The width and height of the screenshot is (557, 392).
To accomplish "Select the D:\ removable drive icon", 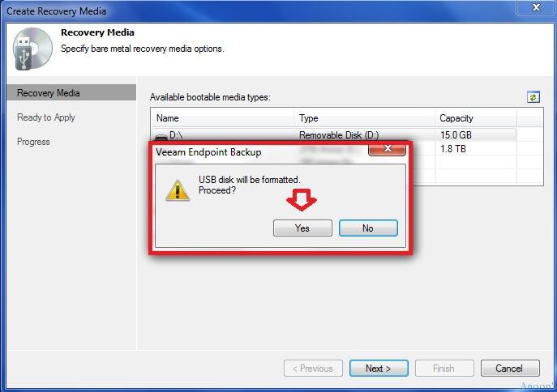I will pyautogui.click(x=161, y=137).
